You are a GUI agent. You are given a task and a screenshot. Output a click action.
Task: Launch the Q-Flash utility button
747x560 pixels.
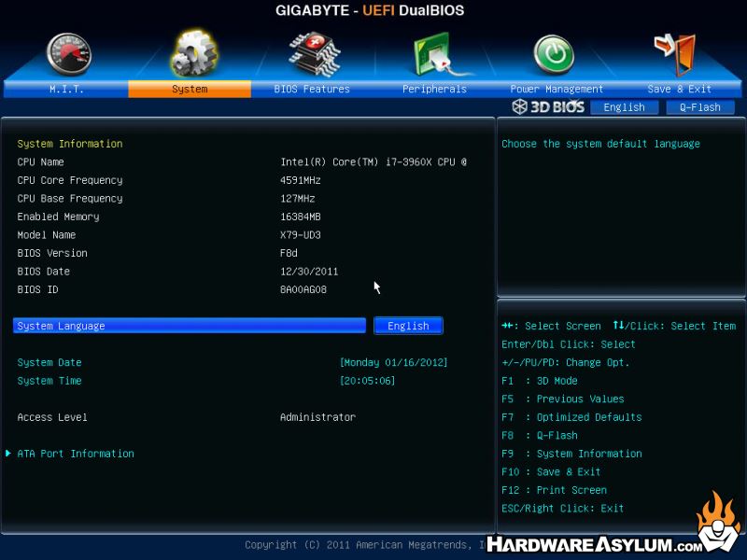pos(699,107)
